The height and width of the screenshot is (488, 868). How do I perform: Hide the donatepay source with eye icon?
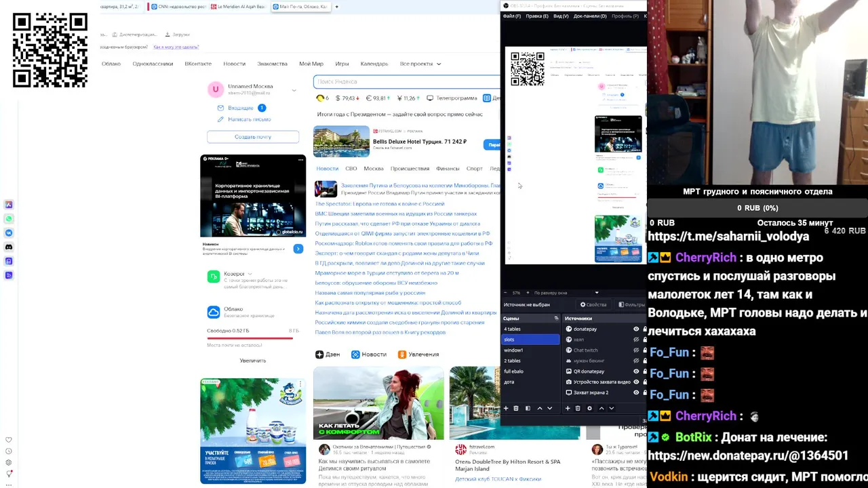click(x=636, y=329)
